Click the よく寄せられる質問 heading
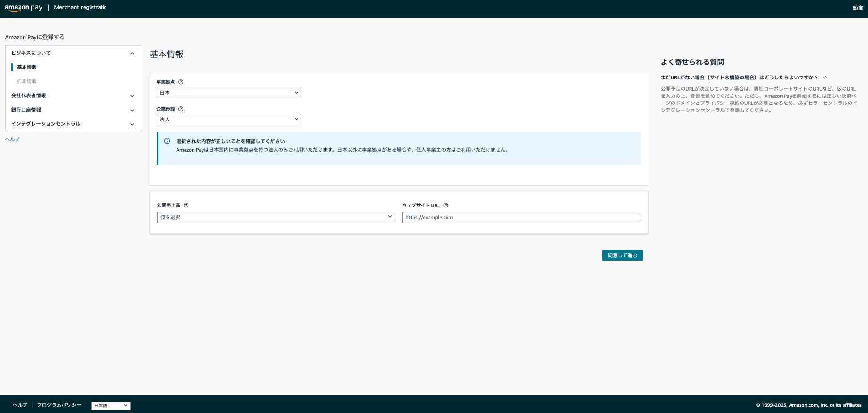The image size is (868, 413). tap(692, 62)
